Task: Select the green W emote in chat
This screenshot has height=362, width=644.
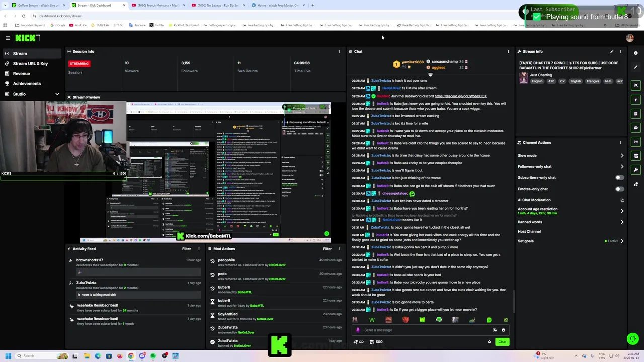Action: pos(372,320)
